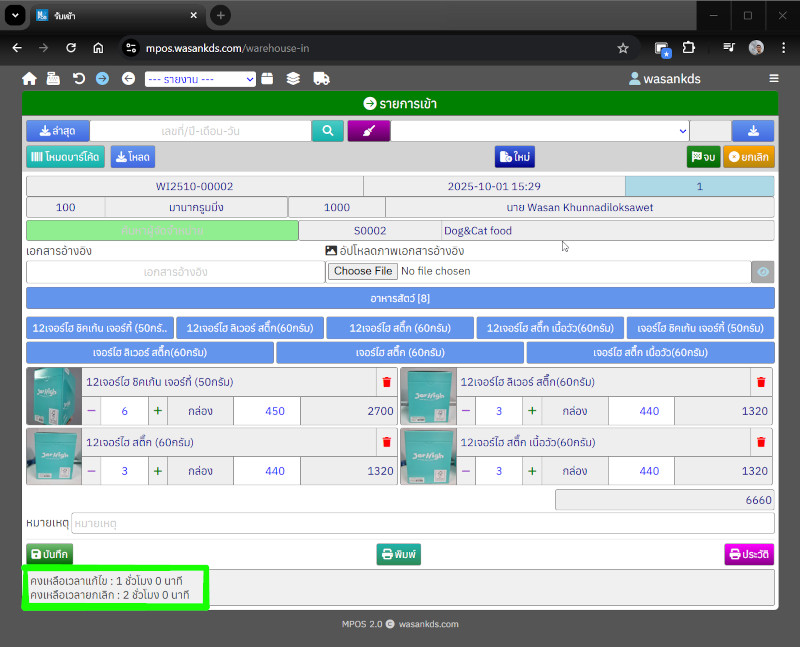This screenshot has height=647, width=800.
Task: Click the หมายเหตุ remarks input field
Action: pos(422,523)
